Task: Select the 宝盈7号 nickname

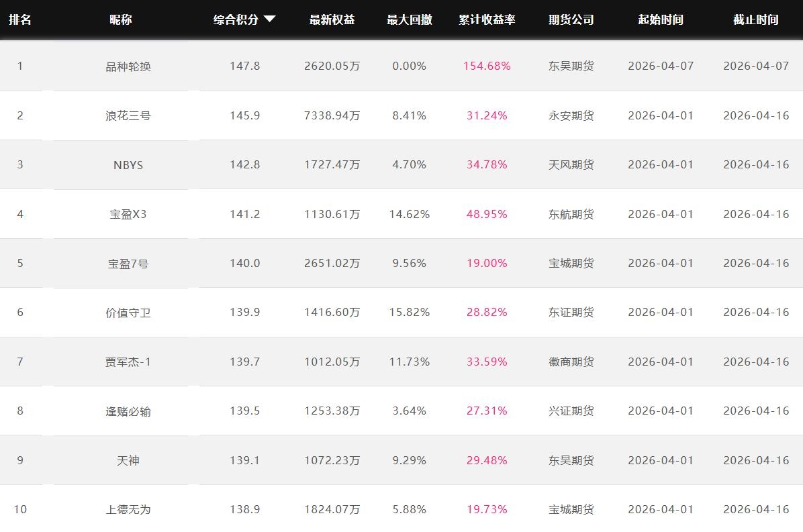Action: tap(128, 264)
